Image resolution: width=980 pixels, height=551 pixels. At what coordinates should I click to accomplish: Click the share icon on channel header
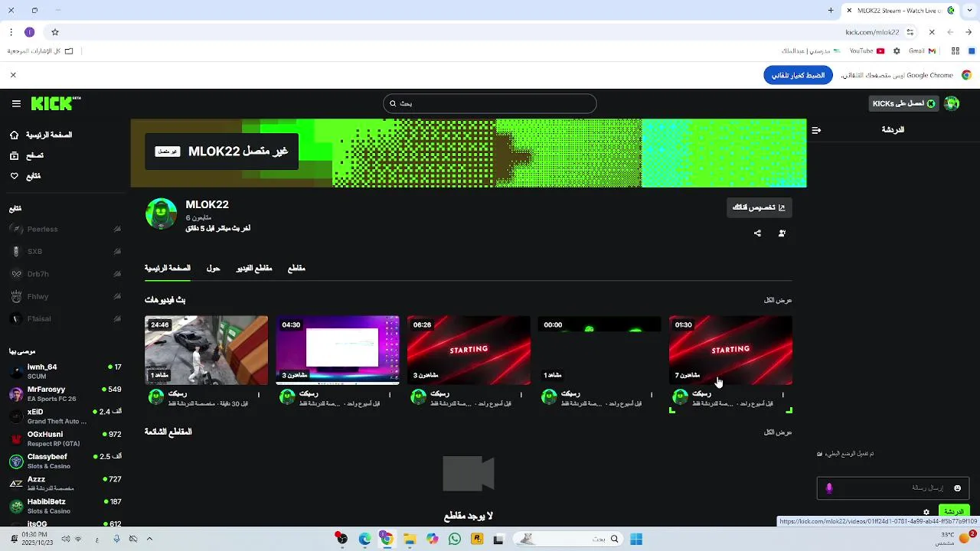coord(757,233)
